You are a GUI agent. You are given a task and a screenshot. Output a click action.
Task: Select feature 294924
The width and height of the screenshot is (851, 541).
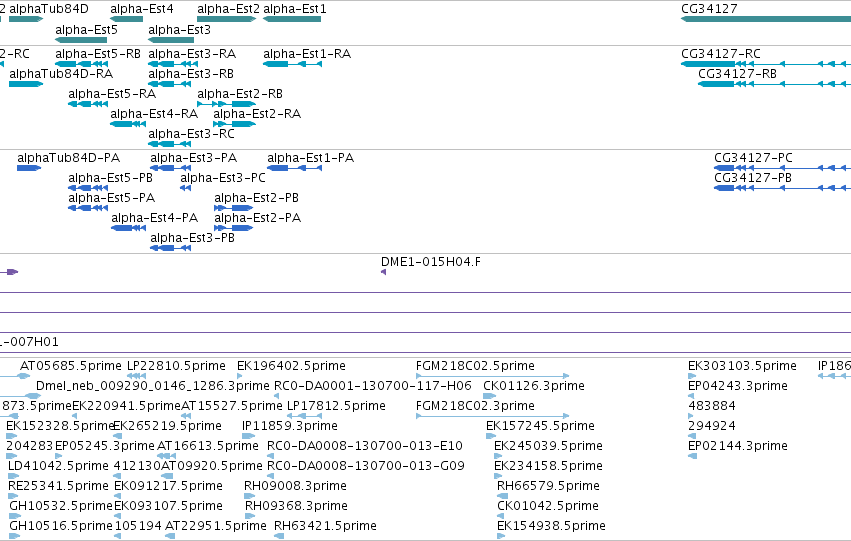tap(692, 436)
